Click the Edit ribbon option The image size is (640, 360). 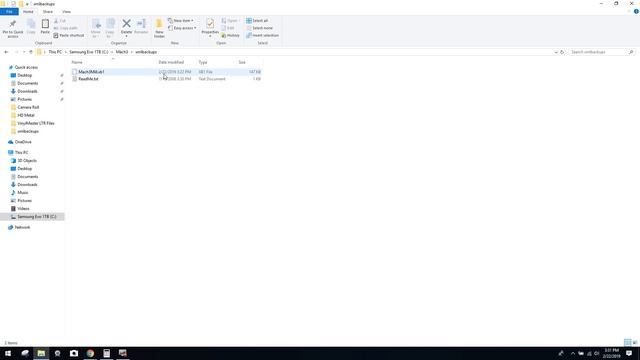[x=228, y=28]
